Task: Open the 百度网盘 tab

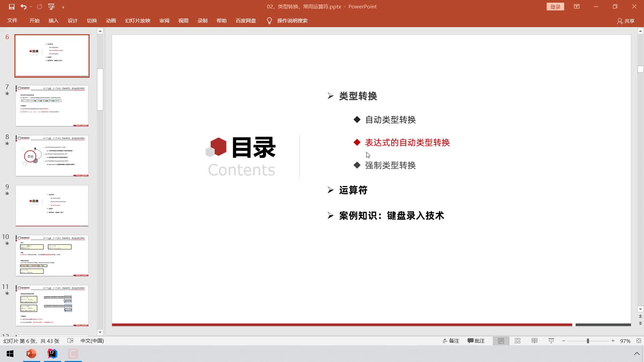Action: point(246,20)
